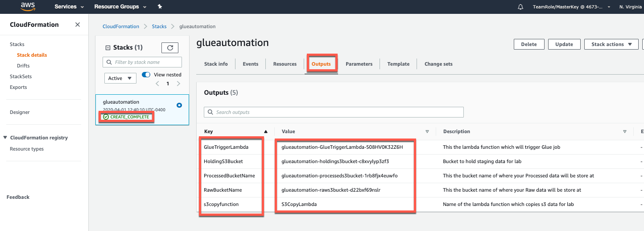
Task: Go to the next stacks page arrow
Action: point(178,84)
